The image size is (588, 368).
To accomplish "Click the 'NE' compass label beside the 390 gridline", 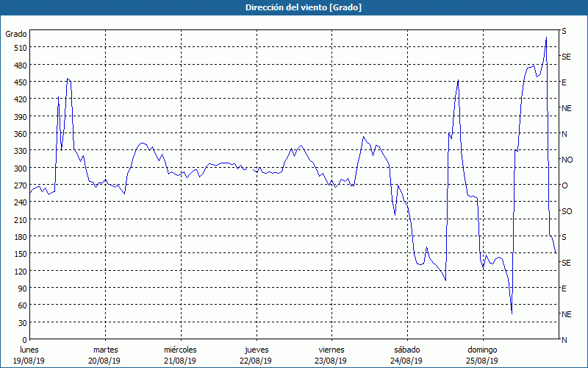I will pos(566,108).
